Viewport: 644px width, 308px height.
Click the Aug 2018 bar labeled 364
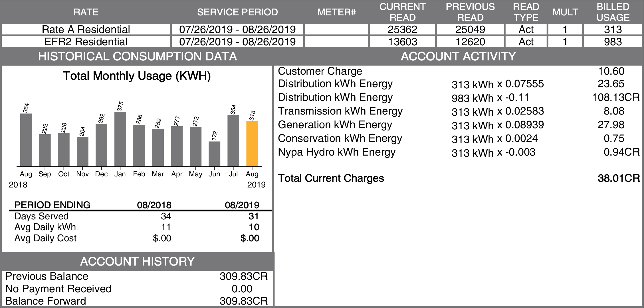[x=26, y=140]
